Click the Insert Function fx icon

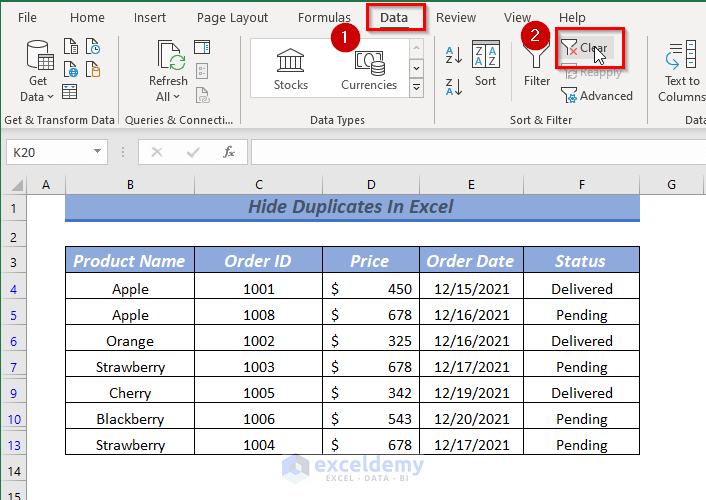[x=229, y=152]
